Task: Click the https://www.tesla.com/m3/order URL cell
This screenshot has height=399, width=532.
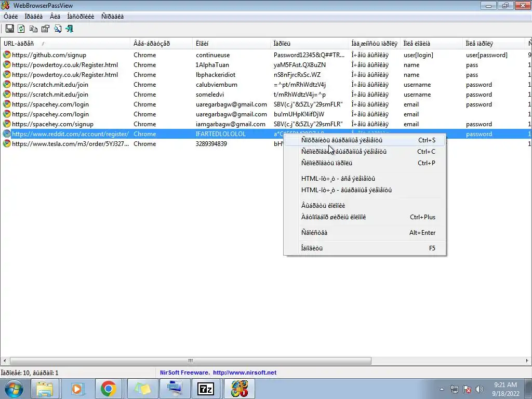Action: click(x=70, y=144)
